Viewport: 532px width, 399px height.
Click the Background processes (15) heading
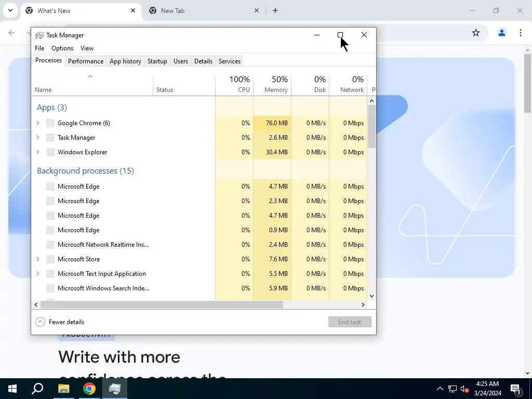tap(86, 170)
